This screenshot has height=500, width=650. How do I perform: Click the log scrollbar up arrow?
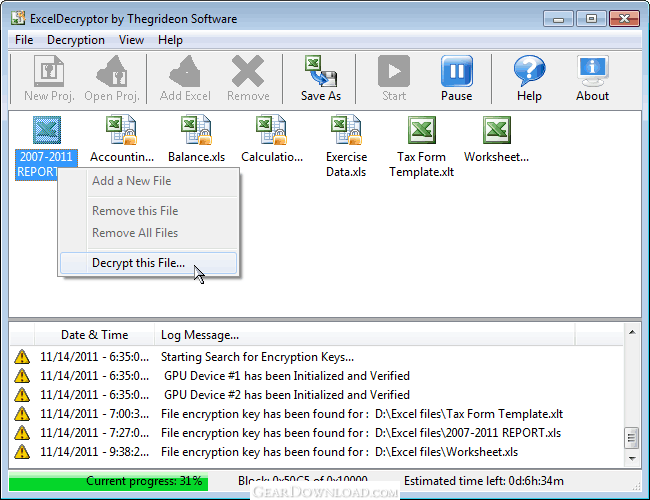coord(632,332)
